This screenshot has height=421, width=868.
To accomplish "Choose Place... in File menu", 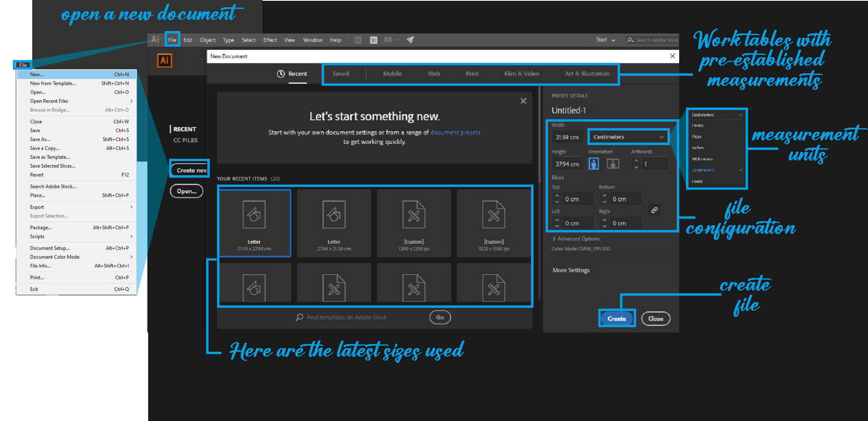I will coord(76,195).
